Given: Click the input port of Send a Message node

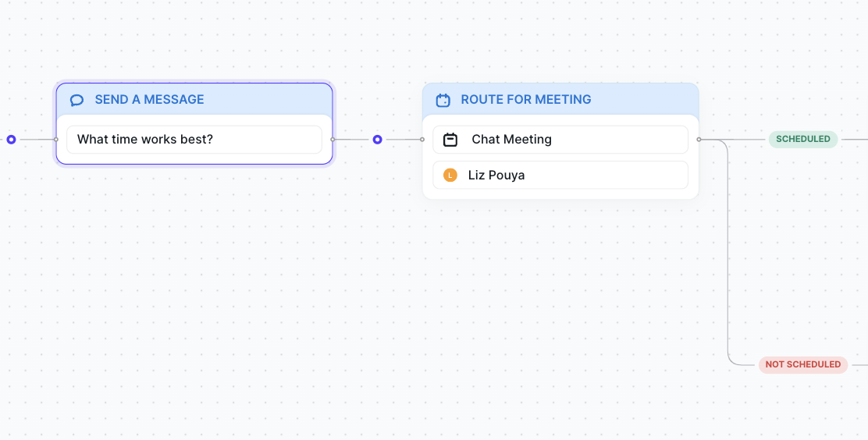Looking at the screenshot, I should [x=55, y=140].
